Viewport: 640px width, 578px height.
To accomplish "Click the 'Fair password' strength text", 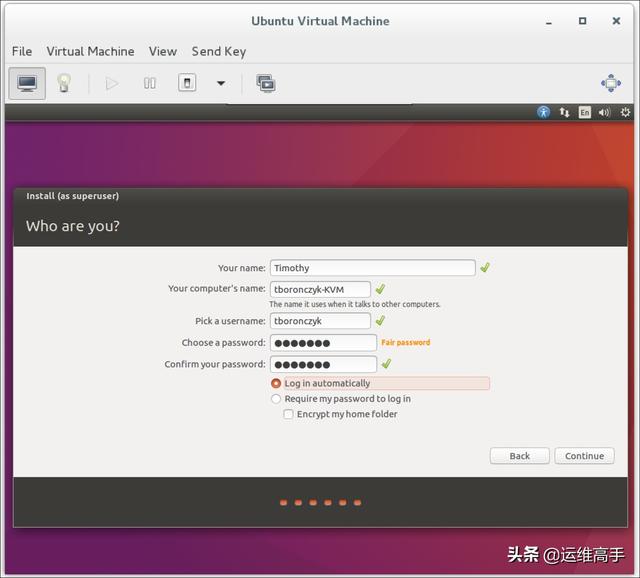I will click(x=406, y=342).
